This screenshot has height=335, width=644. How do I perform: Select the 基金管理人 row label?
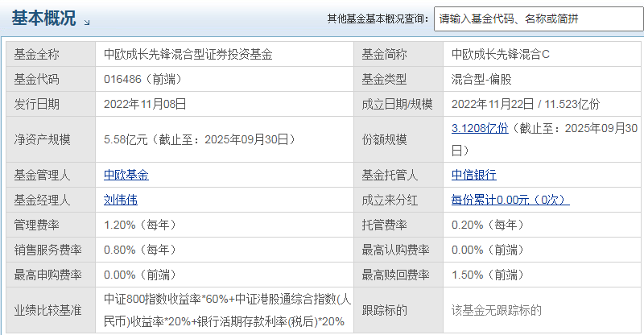pyautogui.click(x=43, y=175)
